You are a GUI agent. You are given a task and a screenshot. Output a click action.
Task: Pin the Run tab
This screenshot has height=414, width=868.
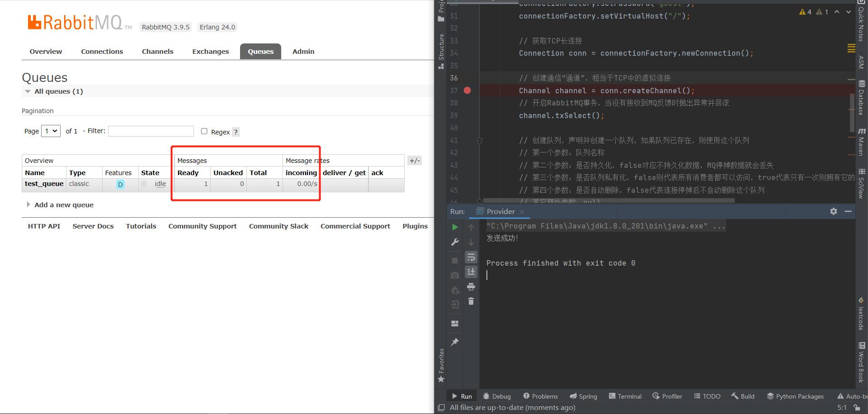[455, 342]
